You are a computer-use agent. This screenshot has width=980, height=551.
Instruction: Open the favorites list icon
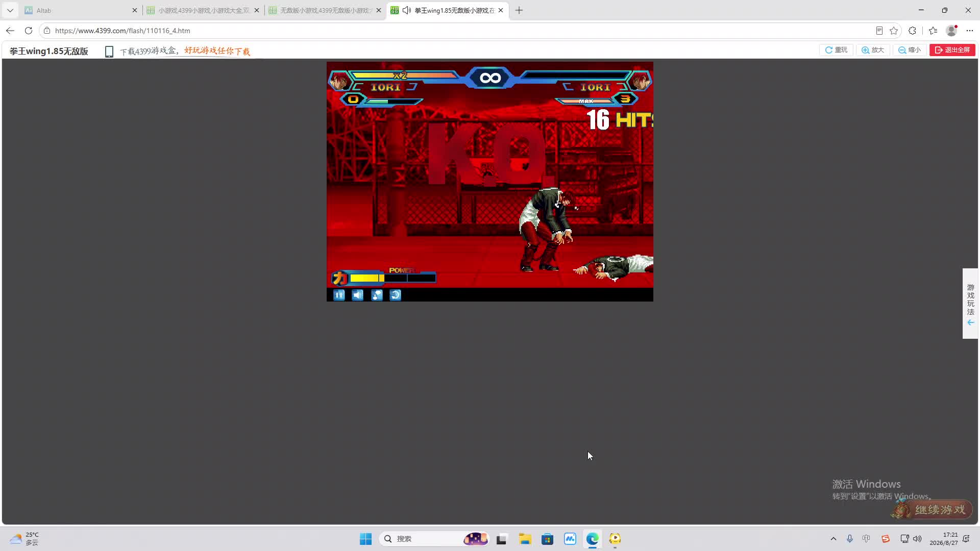[933, 31]
